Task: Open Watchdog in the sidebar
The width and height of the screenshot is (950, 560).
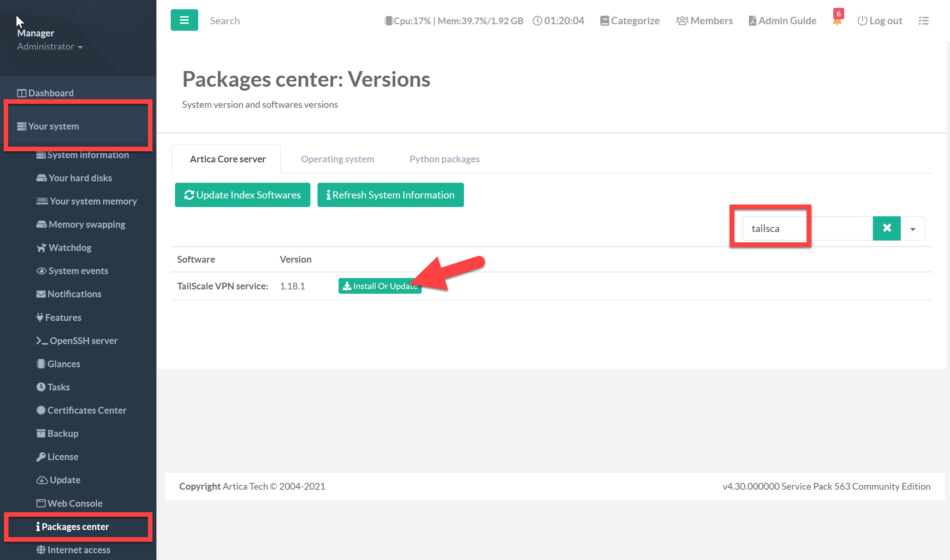Action: click(70, 248)
